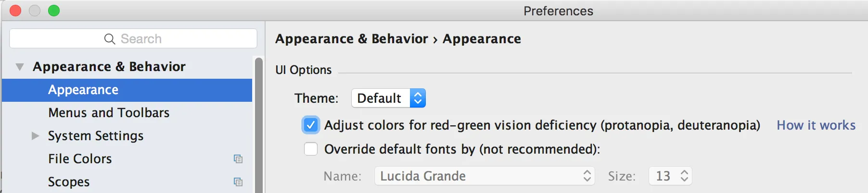Viewport: 868px width, 193px height.
Task: Open the File Colors settings page
Action: click(x=80, y=159)
